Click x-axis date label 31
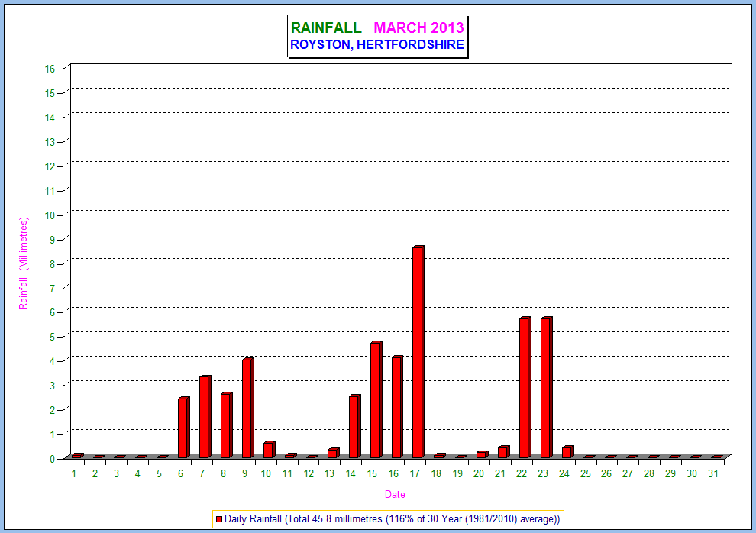This screenshot has height=533, width=756. [713, 473]
